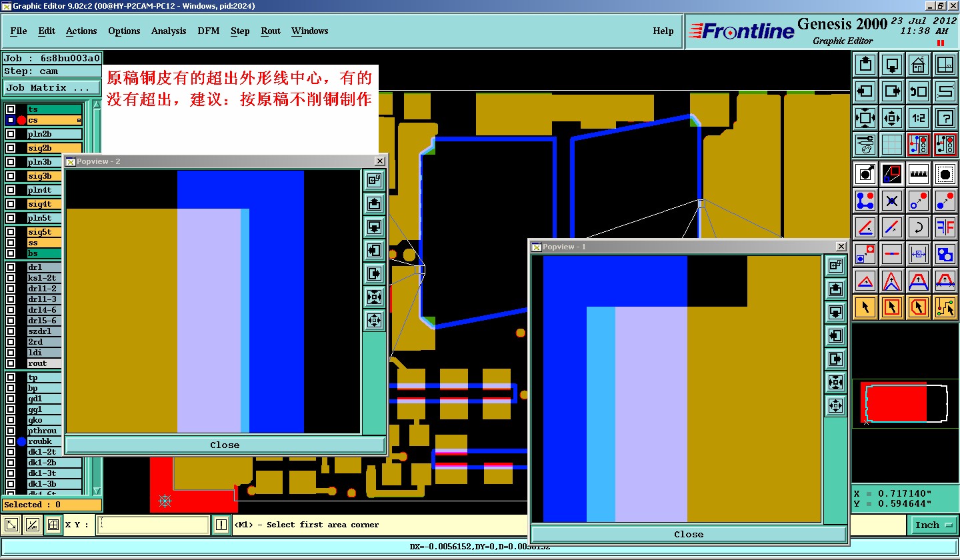Select the ruler measure tool icon

(x=919, y=174)
